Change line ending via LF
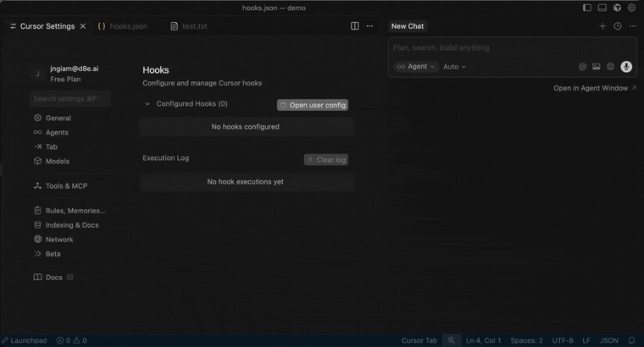 coord(586,340)
